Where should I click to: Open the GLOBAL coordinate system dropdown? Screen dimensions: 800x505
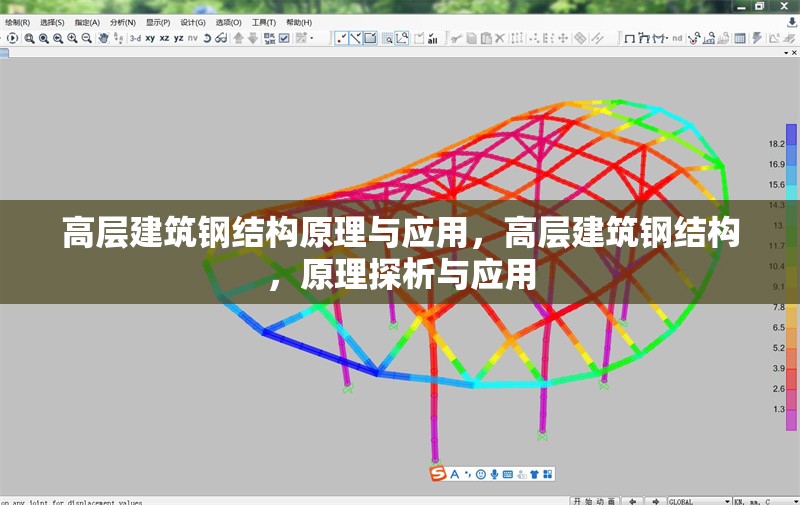[699, 501]
